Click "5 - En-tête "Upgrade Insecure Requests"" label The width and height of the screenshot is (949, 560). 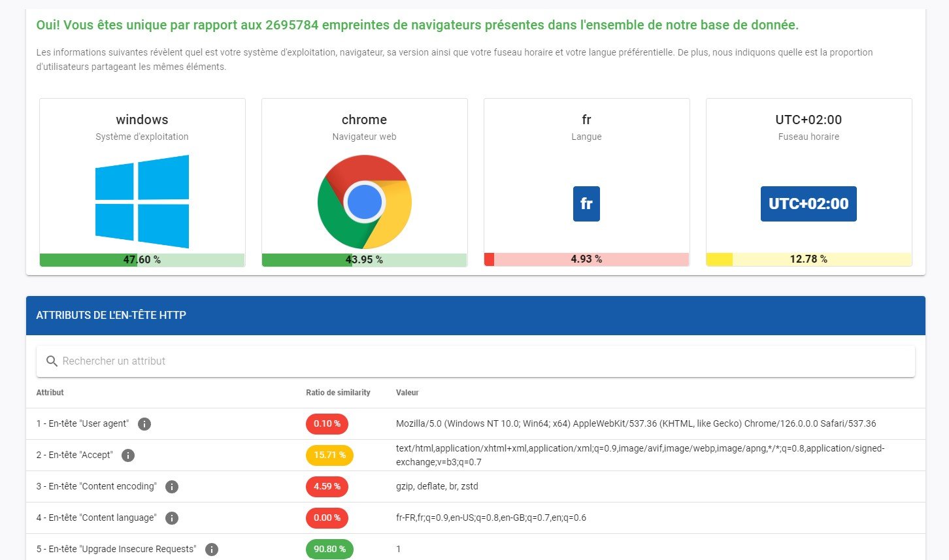[116, 550]
